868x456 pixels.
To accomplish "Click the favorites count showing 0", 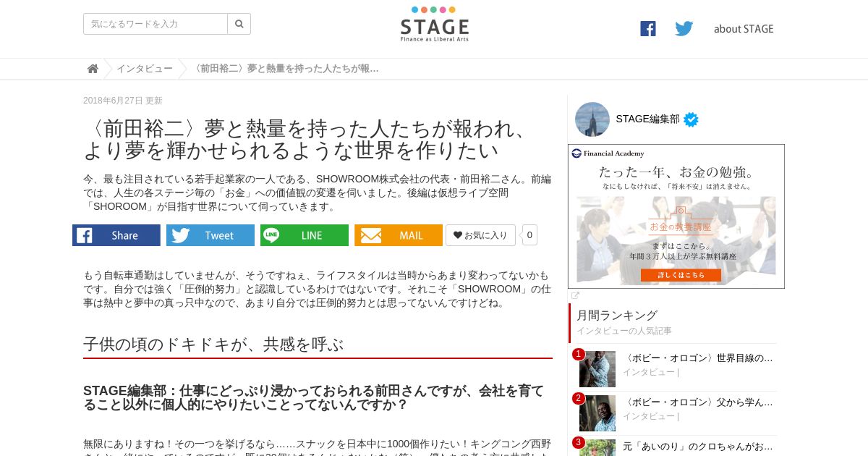I will pos(529,235).
